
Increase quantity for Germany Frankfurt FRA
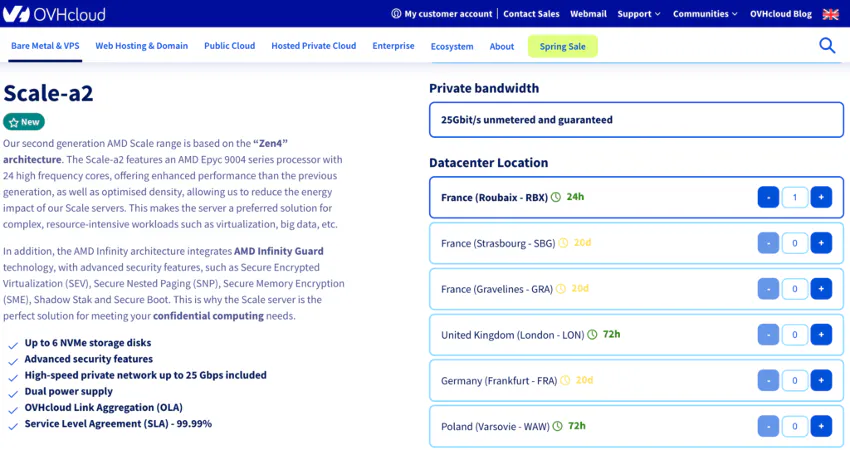(821, 381)
